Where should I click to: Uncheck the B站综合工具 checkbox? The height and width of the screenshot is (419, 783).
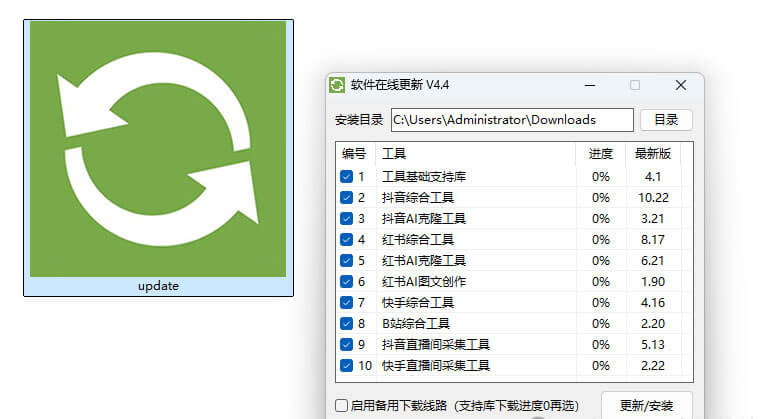347,324
